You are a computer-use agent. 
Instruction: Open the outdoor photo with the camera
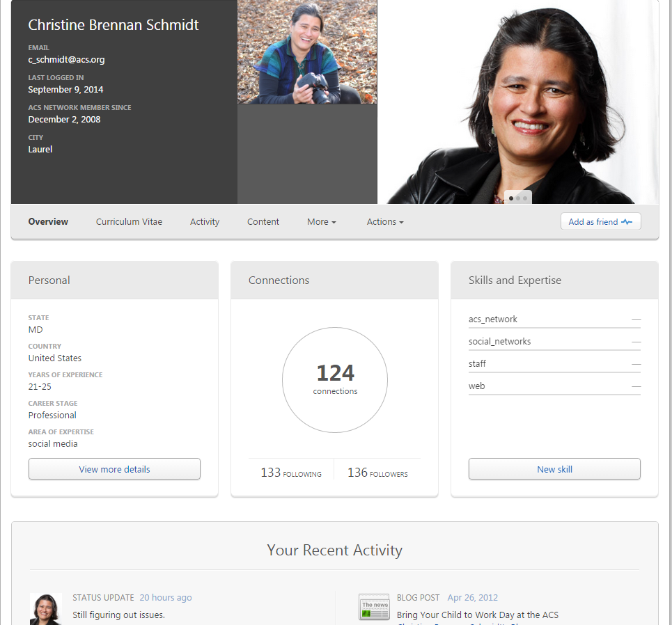(x=307, y=52)
